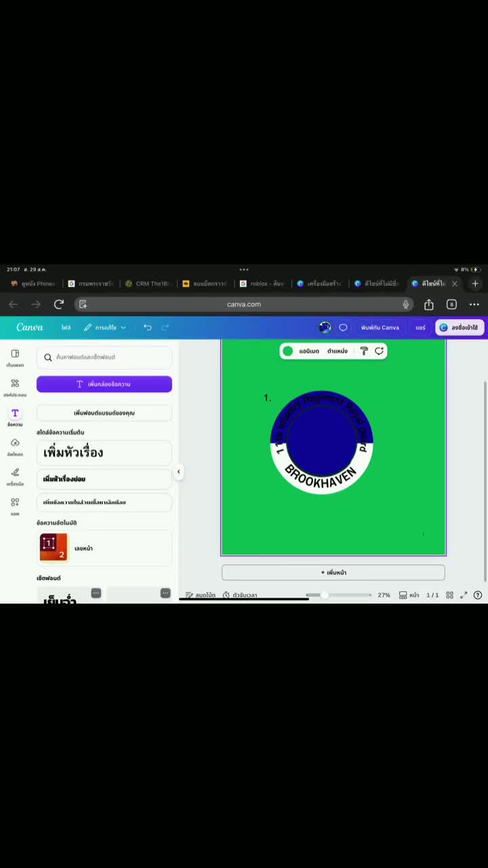Click the แชร์ (Share) button
488x868 pixels.
[420, 328]
